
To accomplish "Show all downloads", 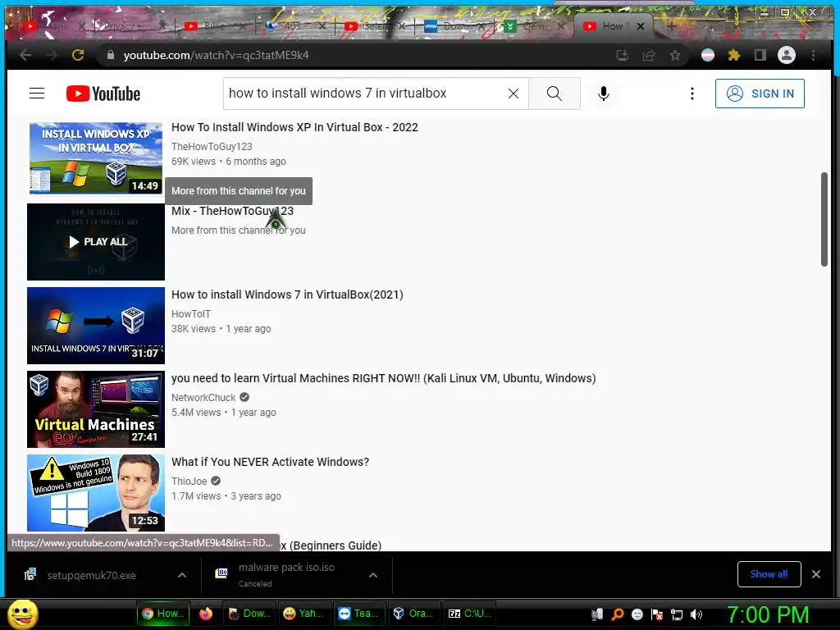I will click(x=769, y=574).
